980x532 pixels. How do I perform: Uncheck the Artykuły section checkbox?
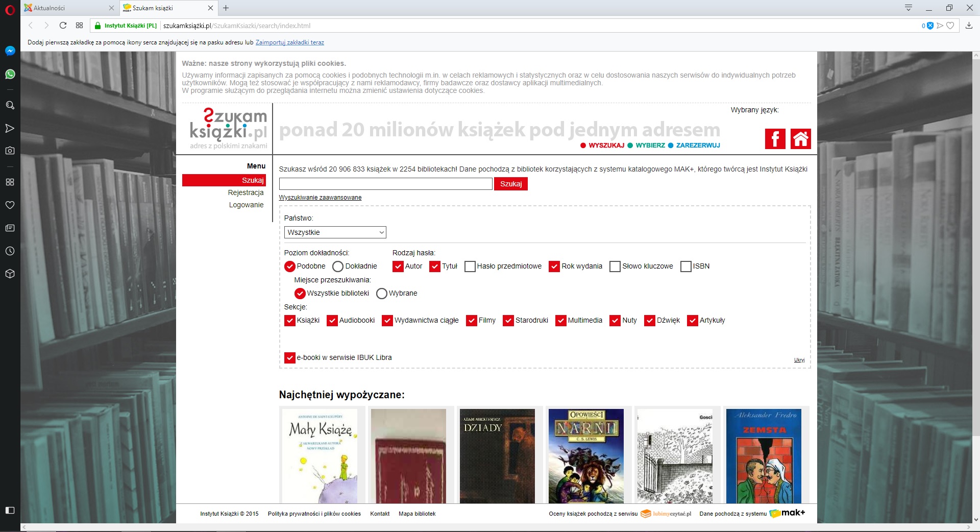[693, 321]
